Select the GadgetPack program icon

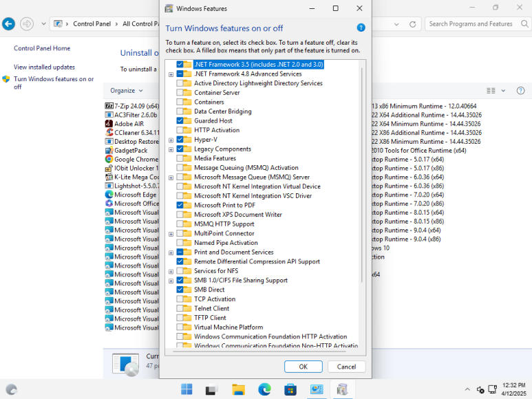(x=109, y=150)
